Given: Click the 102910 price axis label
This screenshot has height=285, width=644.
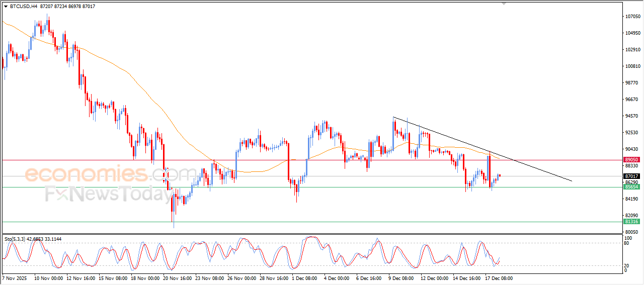Looking at the screenshot, I should 632,50.
